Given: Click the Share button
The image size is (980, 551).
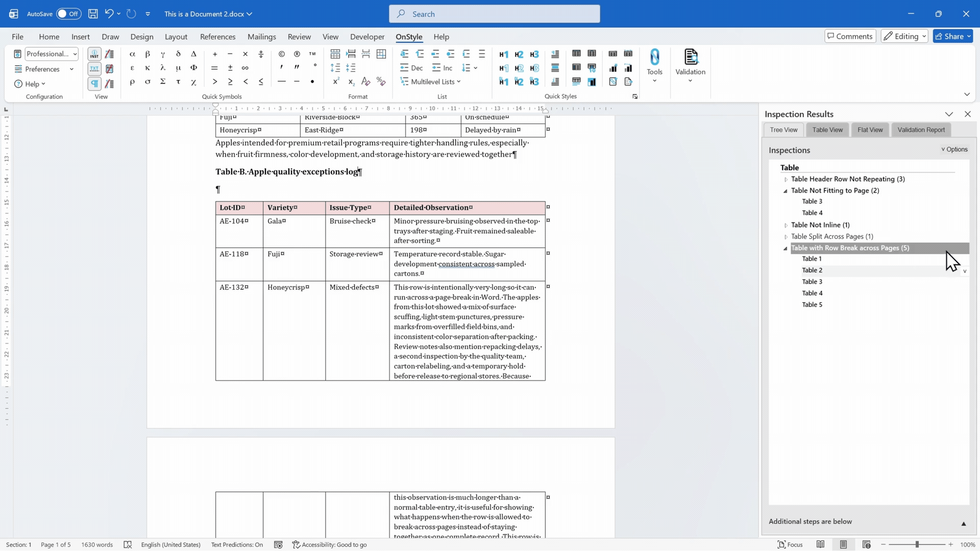Looking at the screenshot, I should 952,36.
